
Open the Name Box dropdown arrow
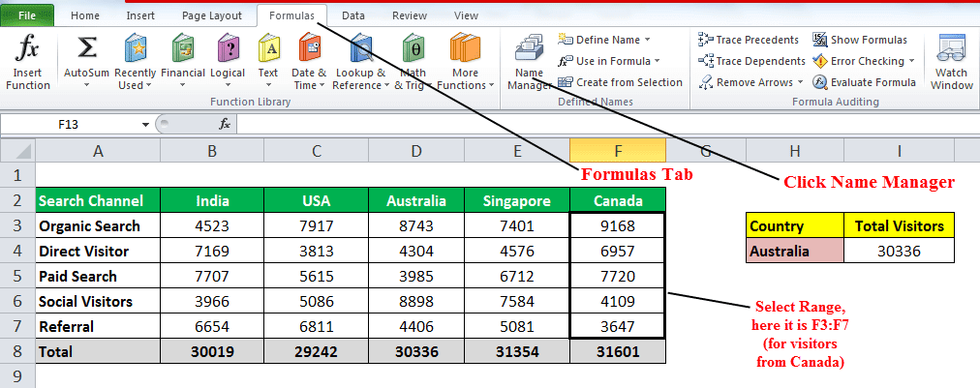[x=145, y=125]
